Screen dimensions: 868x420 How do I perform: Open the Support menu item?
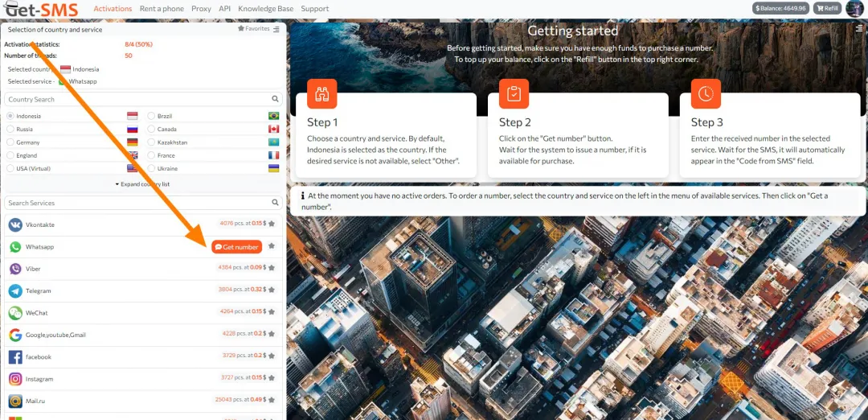point(315,9)
